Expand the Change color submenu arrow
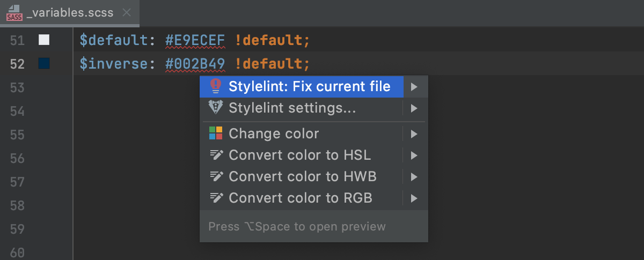This screenshot has width=644, height=260. (x=414, y=133)
